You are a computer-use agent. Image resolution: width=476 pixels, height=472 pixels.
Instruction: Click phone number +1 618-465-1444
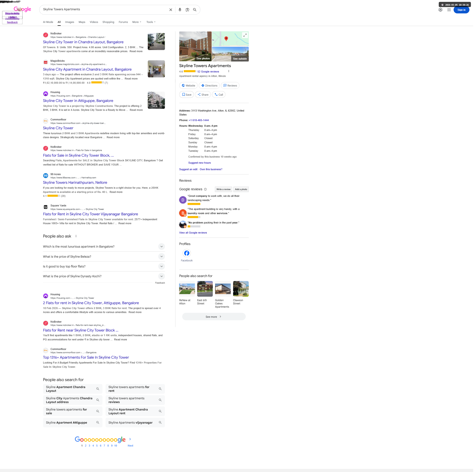point(200,121)
